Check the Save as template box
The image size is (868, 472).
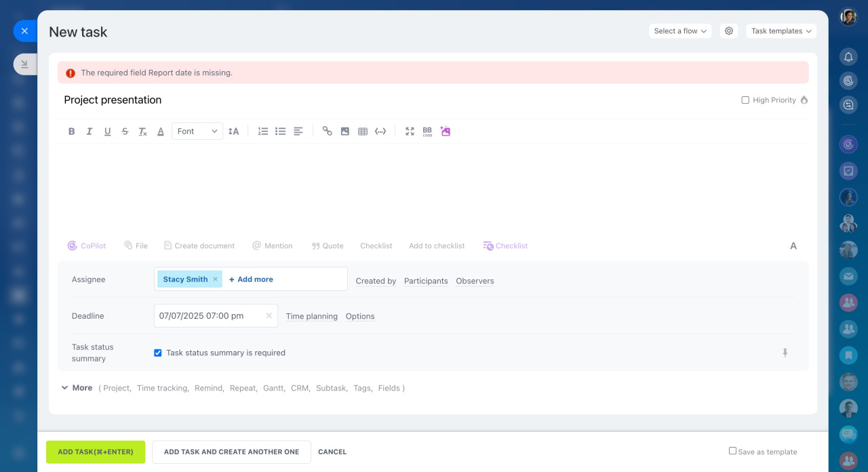[x=732, y=451]
